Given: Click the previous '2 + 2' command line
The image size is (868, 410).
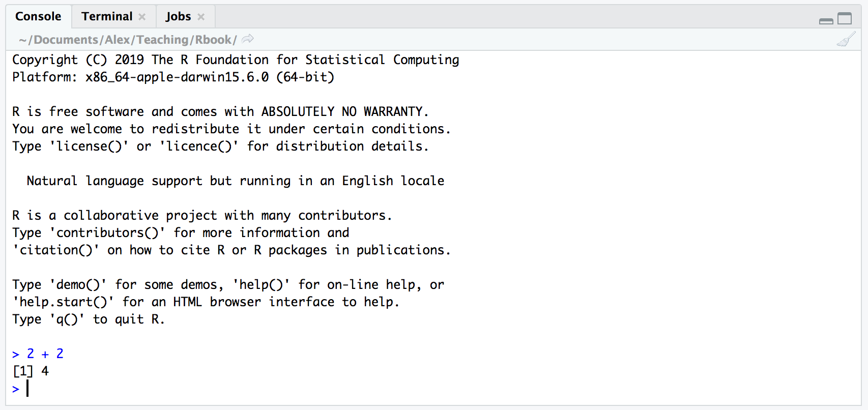Looking at the screenshot, I should pyautogui.click(x=45, y=354).
